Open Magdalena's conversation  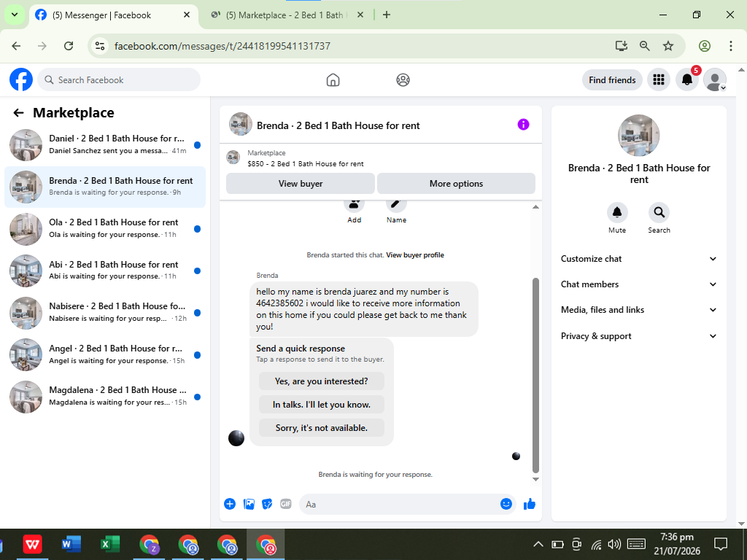(105, 396)
